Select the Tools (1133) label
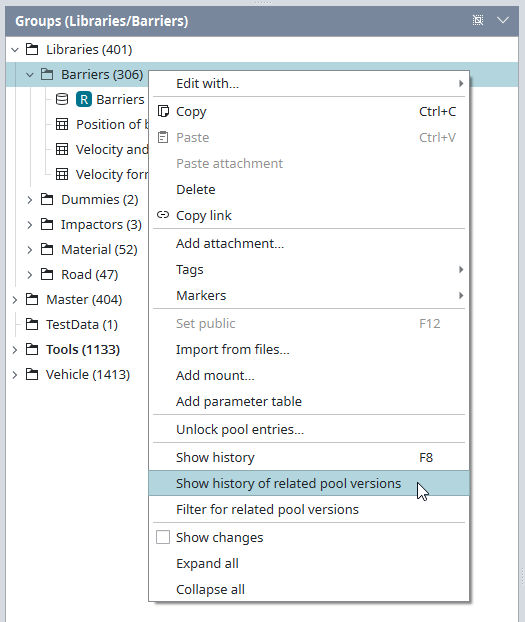The image size is (525, 622). point(83,349)
